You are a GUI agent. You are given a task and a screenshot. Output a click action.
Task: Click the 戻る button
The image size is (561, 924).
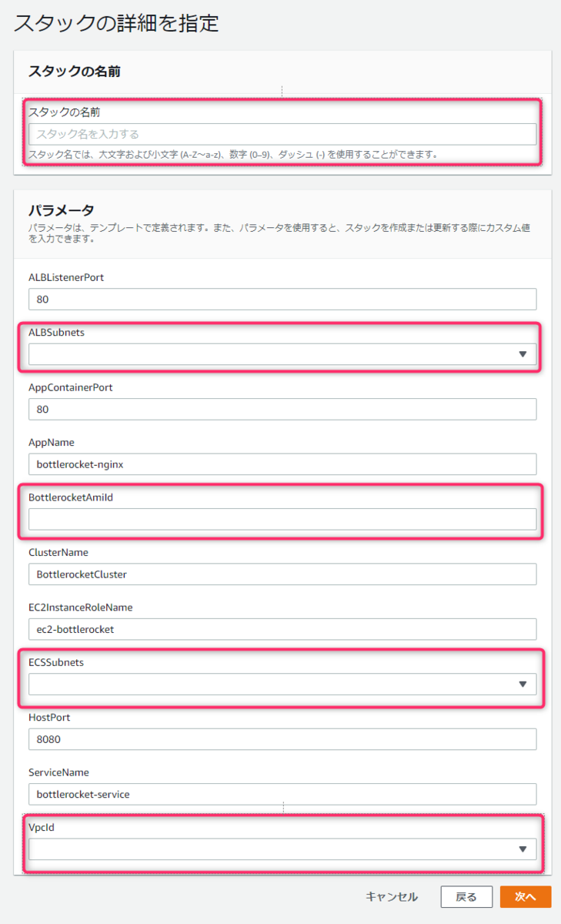[466, 896]
